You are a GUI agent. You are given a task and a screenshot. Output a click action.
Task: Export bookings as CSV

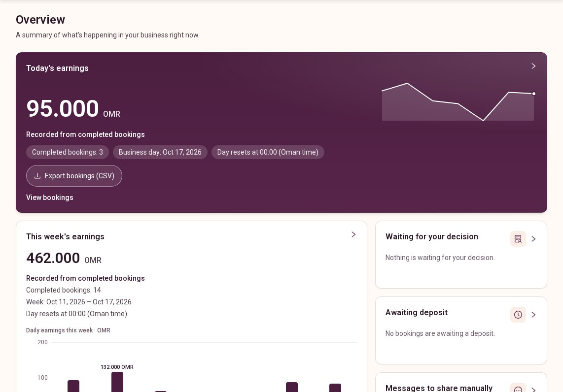pos(74,176)
